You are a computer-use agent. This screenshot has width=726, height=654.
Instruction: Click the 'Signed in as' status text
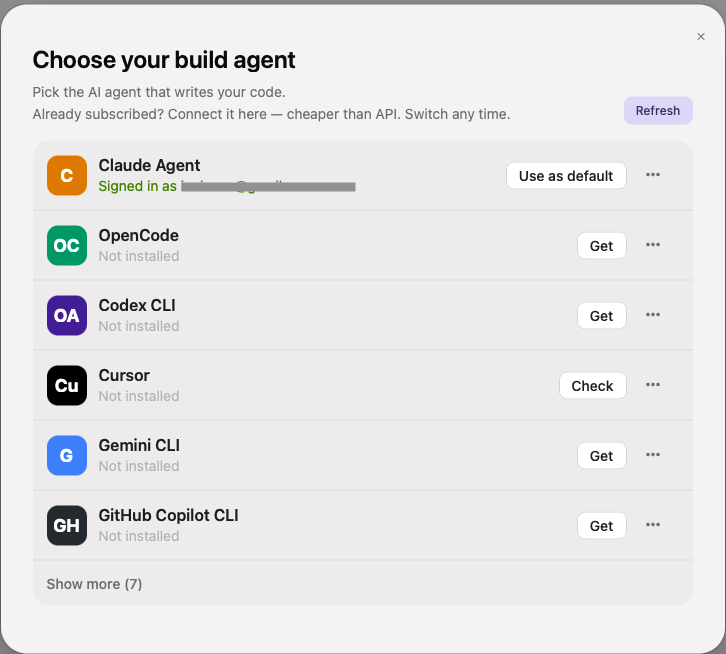coord(138,186)
